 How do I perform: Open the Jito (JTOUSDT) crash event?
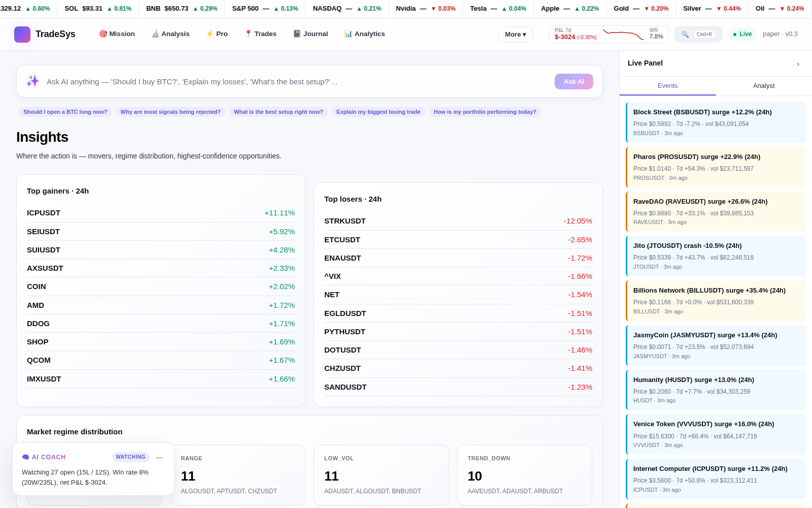[716, 256]
